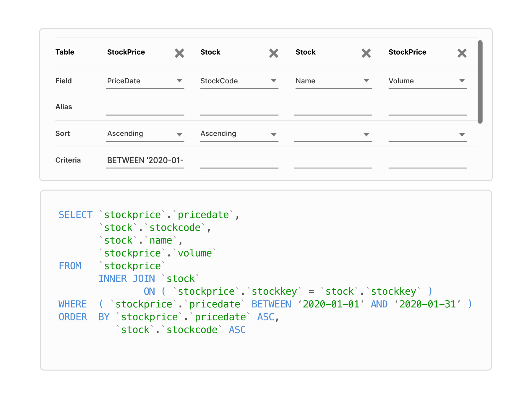Click the Stock header above StockCode
The image size is (532, 399).
click(x=210, y=52)
